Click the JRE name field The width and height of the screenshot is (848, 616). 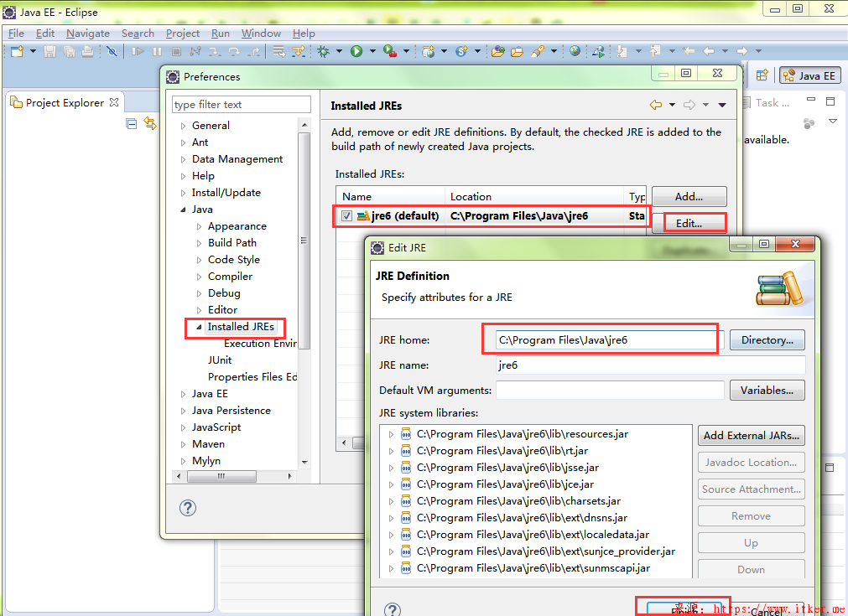pyautogui.click(x=651, y=365)
